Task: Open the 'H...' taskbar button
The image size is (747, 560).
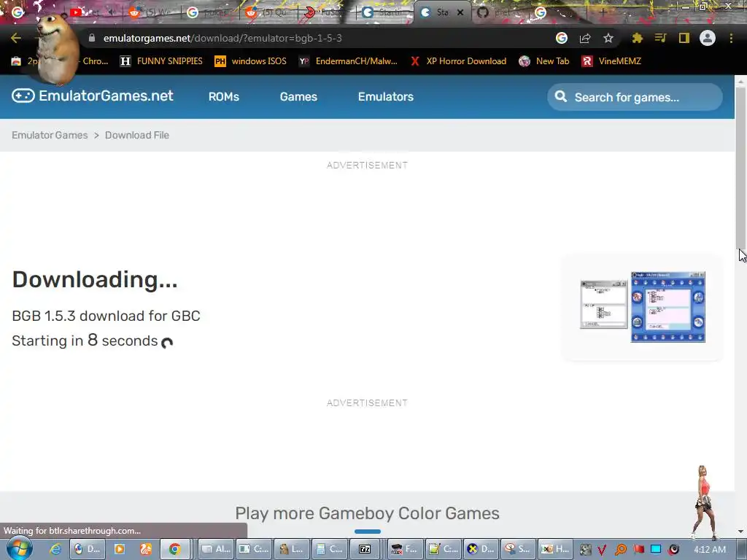Action: click(556, 549)
